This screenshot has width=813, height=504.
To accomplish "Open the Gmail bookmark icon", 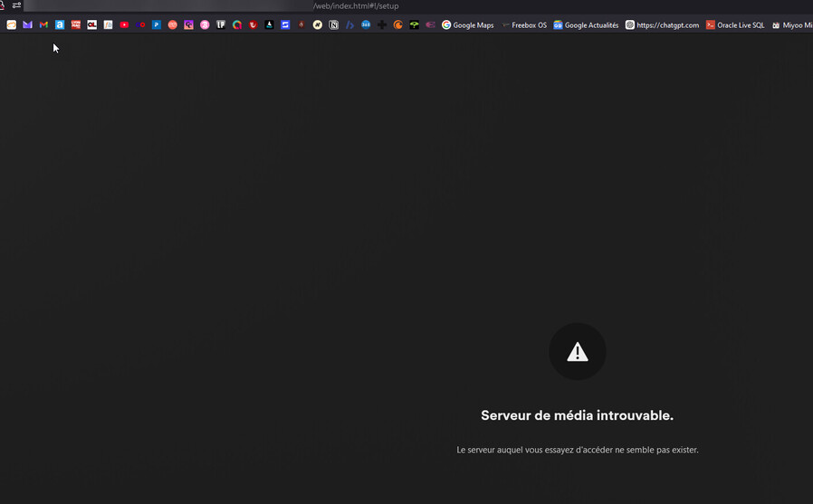I will [43, 24].
